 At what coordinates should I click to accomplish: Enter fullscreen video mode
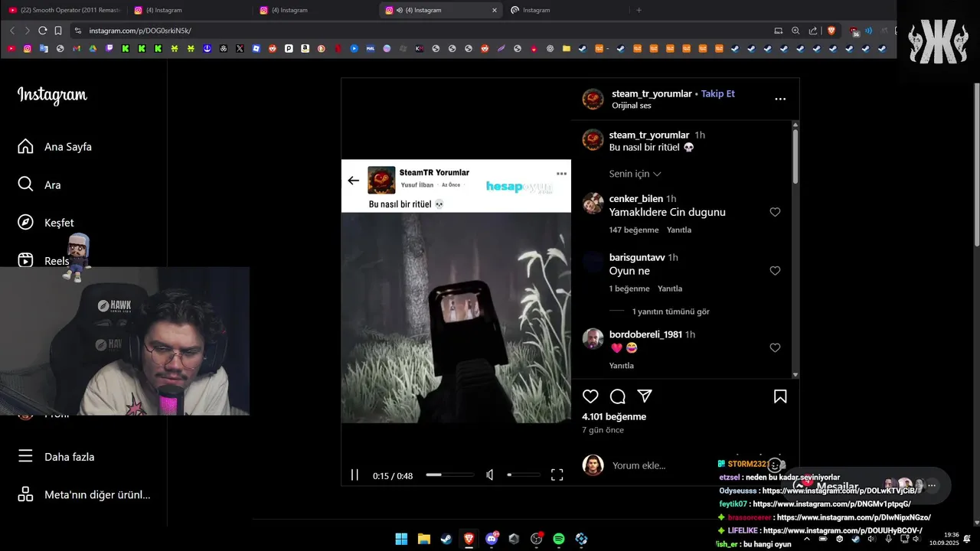coord(557,475)
